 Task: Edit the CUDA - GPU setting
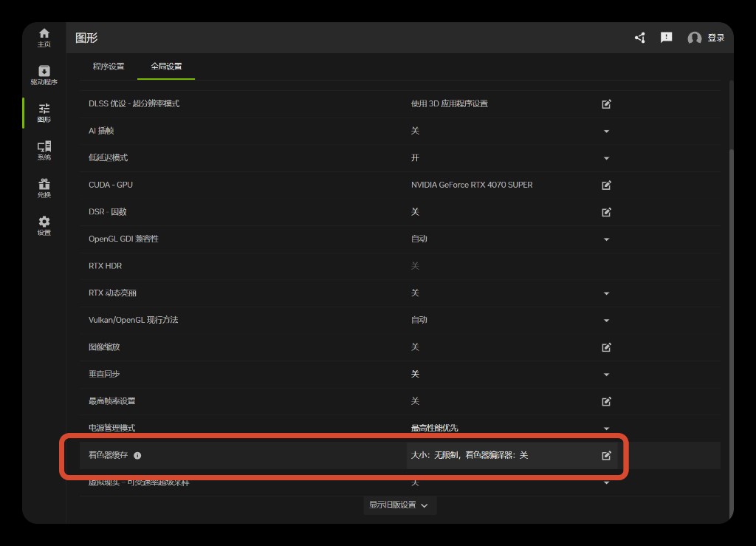[x=606, y=185]
